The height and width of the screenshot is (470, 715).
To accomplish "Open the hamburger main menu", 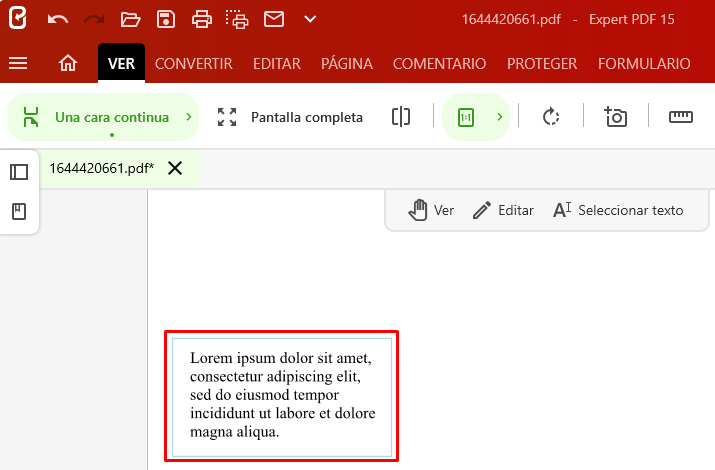I will point(18,63).
